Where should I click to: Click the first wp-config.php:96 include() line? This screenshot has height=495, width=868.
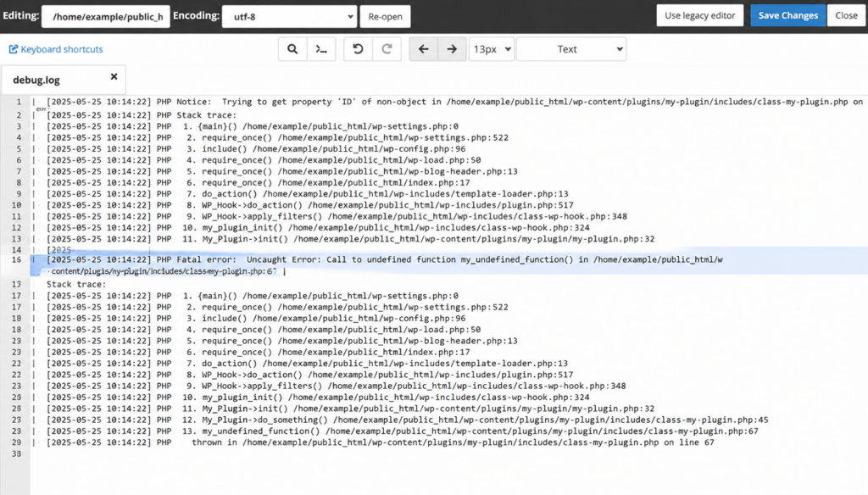256,149
